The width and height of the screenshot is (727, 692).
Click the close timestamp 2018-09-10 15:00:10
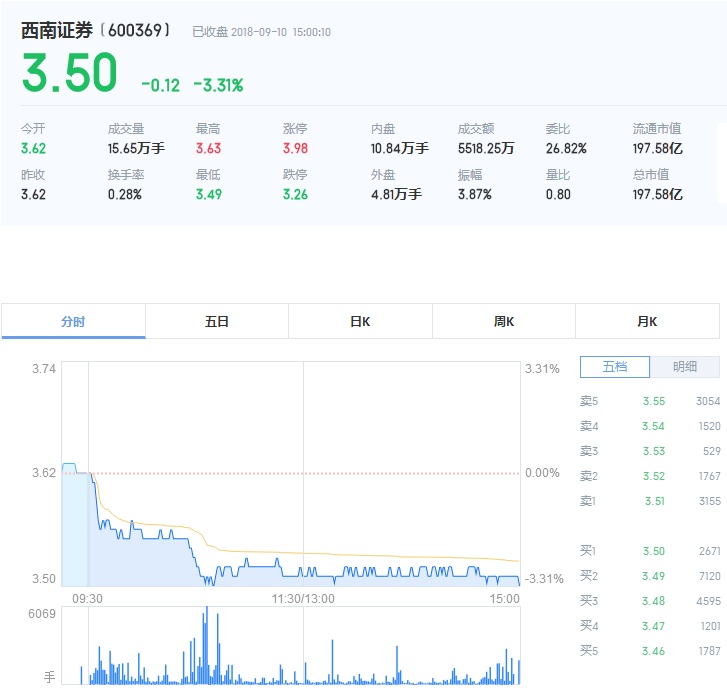281,32
